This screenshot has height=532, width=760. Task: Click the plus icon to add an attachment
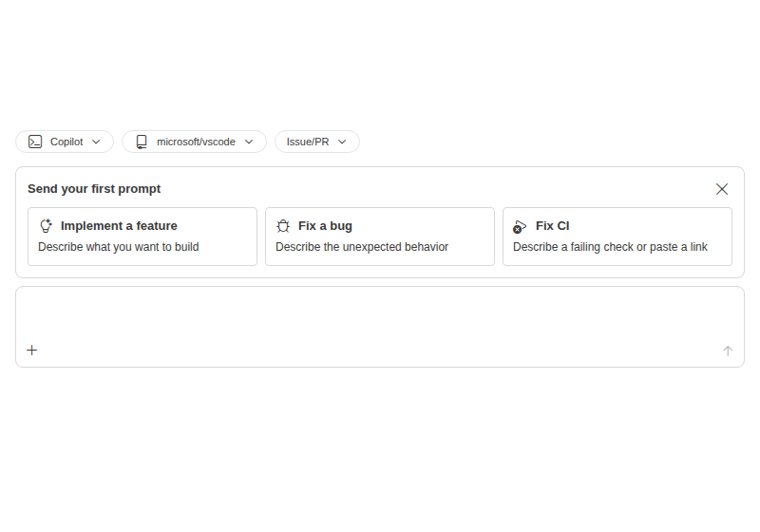[x=32, y=350]
